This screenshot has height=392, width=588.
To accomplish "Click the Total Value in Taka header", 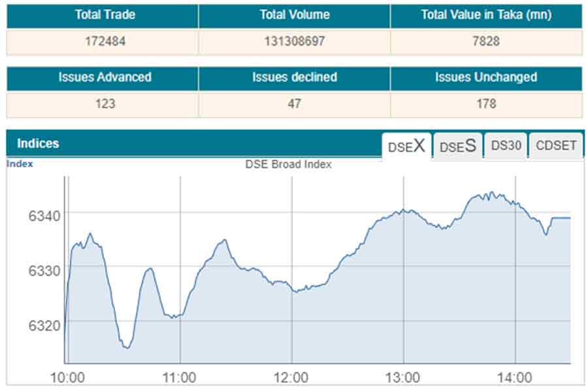I will pyautogui.click(x=486, y=15).
